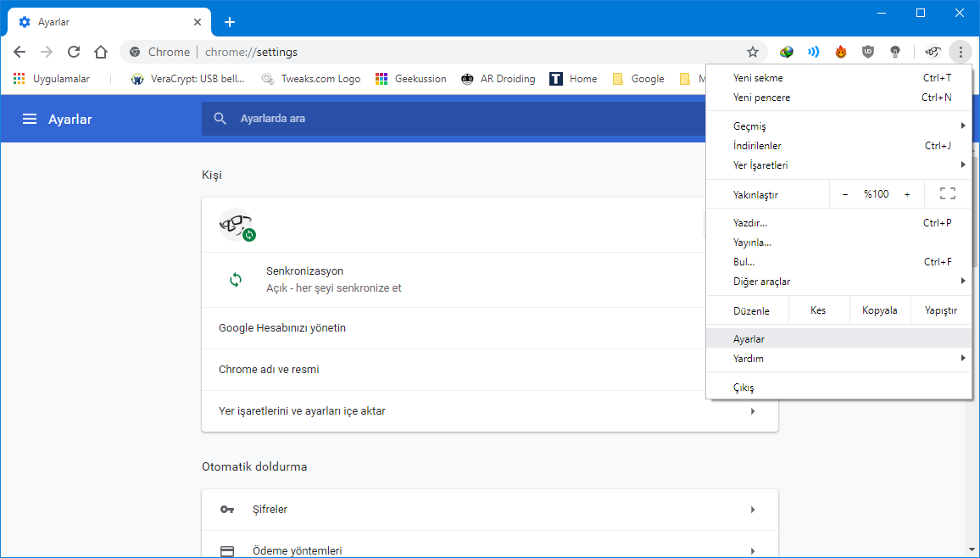Screen dimensions: 980x558
Task: Open the globe download manager extension
Action: (786, 52)
